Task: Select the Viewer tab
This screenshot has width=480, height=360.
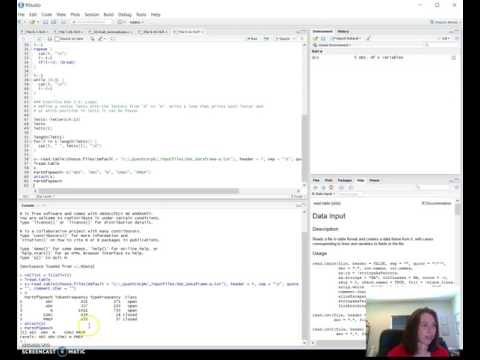Action: tap(374, 180)
